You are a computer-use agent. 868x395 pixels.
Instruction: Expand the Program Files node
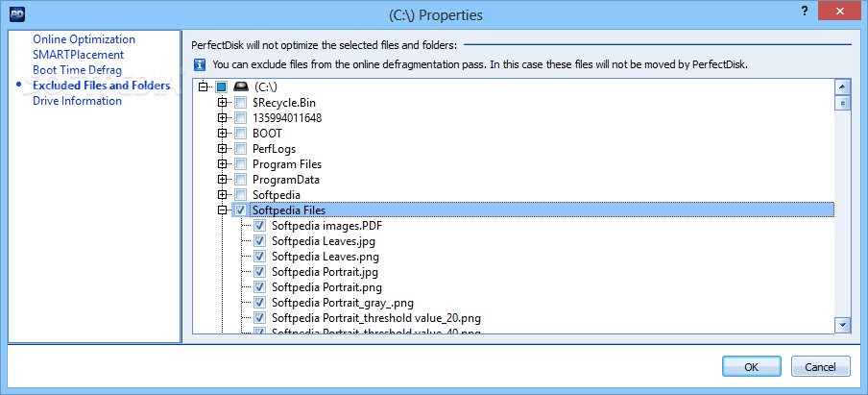[x=223, y=164]
